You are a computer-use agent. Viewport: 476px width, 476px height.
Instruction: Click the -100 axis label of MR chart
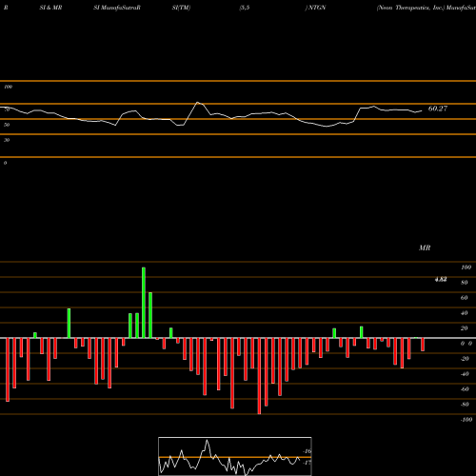[x=466, y=420]
